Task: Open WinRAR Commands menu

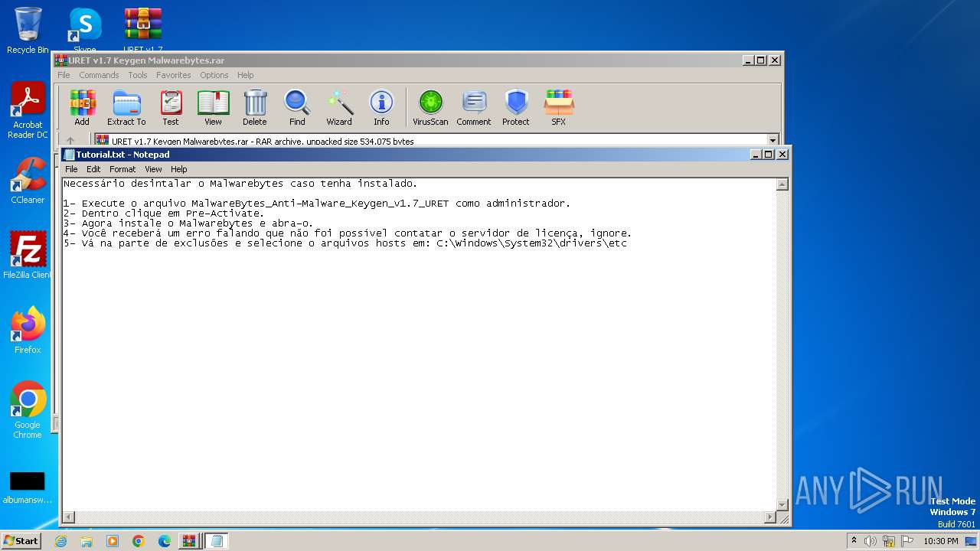Action: coord(99,75)
